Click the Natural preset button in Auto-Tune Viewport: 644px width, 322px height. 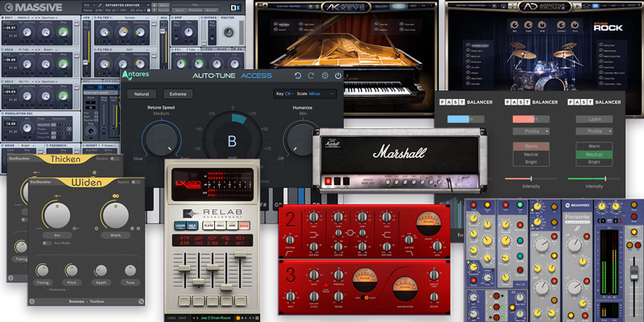(142, 94)
